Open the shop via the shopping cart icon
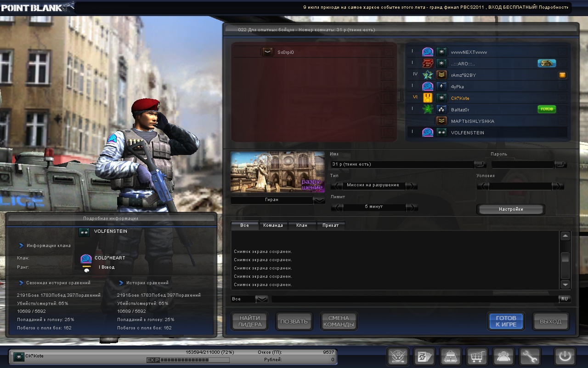The height and width of the screenshot is (368, 588). [x=477, y=356]
